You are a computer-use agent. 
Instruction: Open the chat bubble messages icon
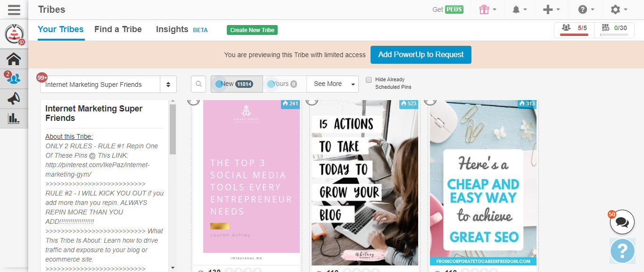(x=622, y=222)
